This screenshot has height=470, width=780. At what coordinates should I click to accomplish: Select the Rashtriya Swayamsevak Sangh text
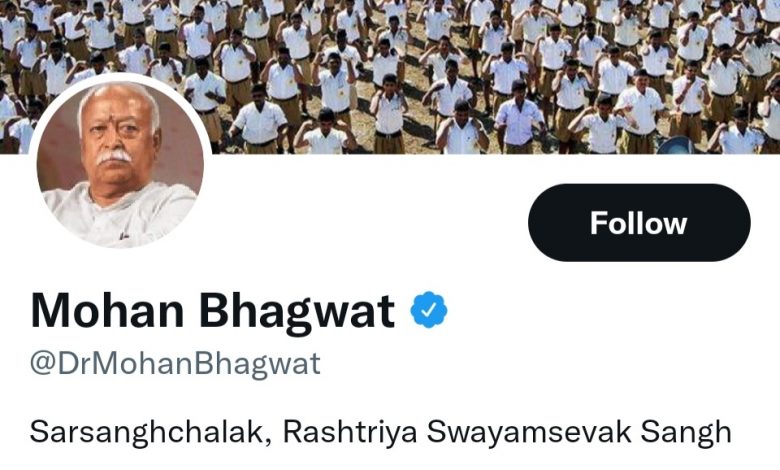coord(507,432)
